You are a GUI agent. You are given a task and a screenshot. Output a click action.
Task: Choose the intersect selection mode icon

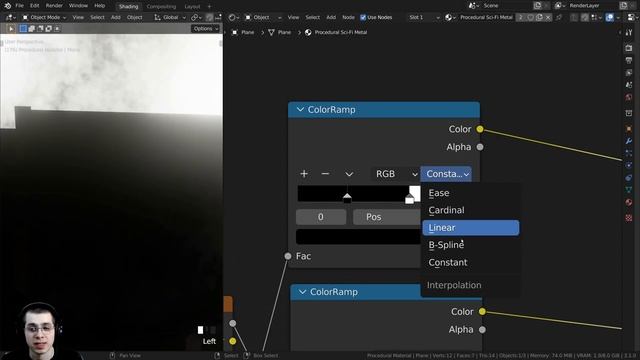click(57, 29)
